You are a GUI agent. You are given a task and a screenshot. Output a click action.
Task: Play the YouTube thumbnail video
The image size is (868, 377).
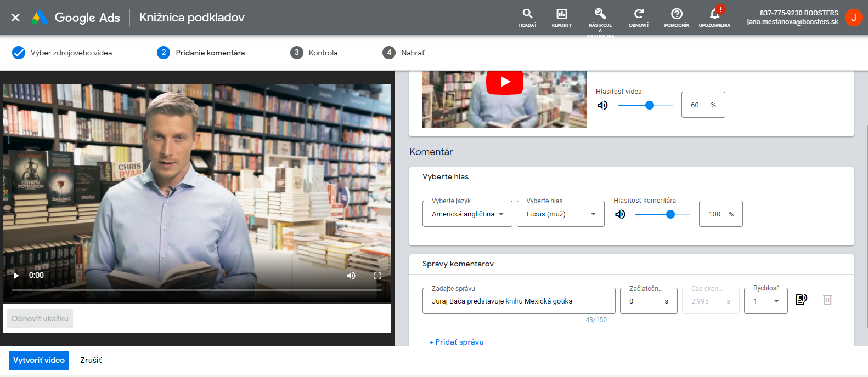505,82
